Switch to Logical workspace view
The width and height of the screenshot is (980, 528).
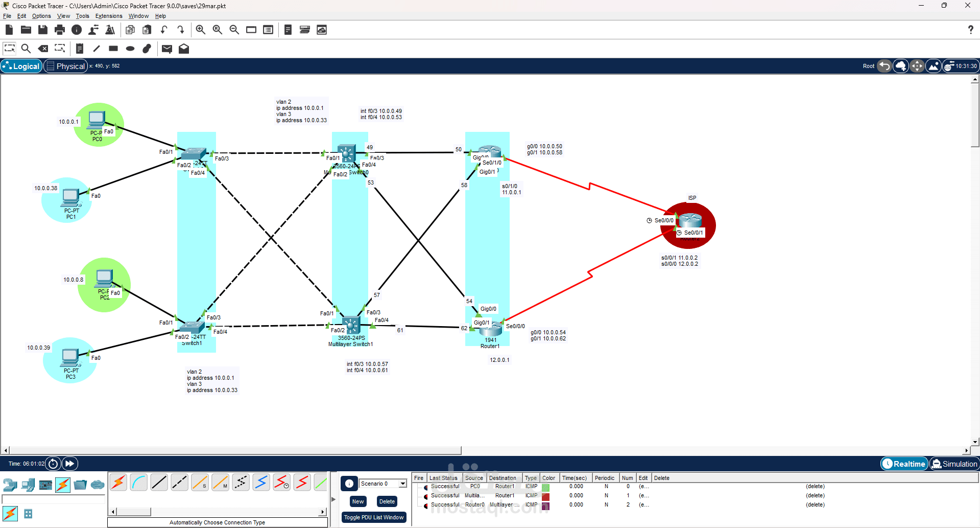click(21, 66)
